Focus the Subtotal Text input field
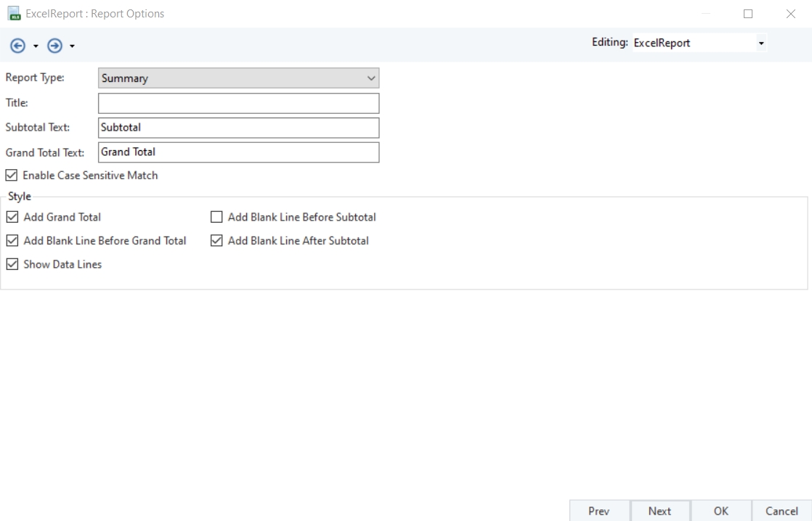 click(x=239, y=128)
